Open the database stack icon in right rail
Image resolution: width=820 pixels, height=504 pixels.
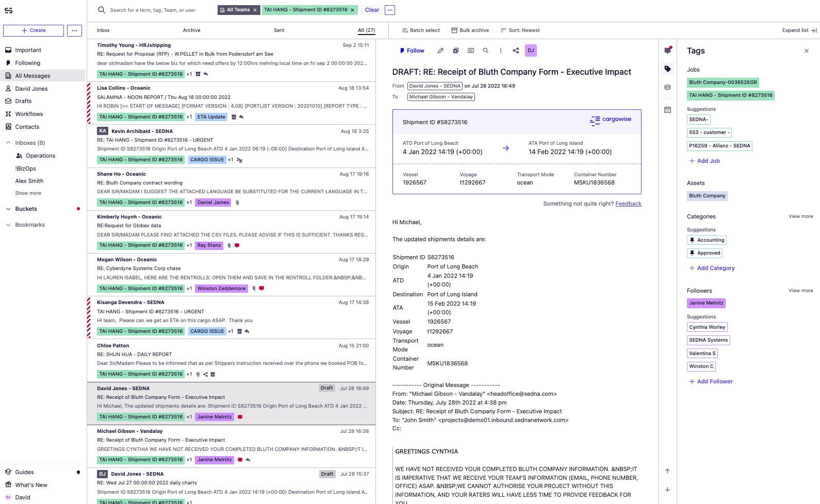[668, 88]
